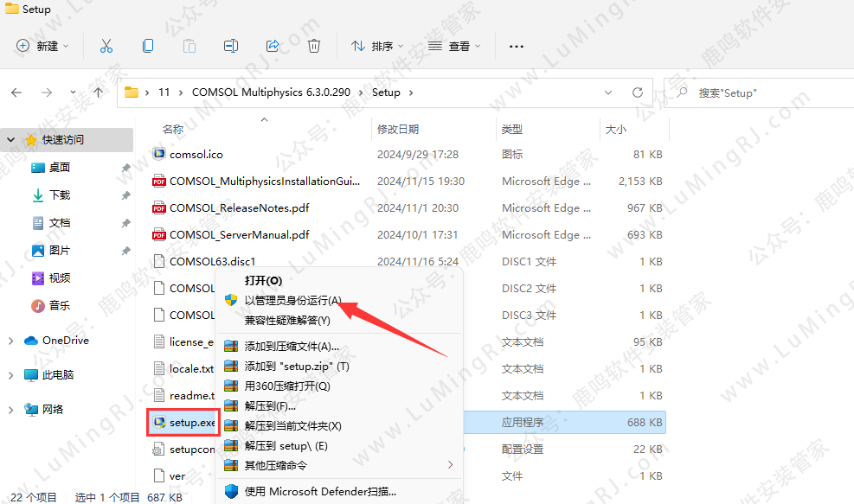Open the See more three-dots menu
Image resolution: width=854 pixels, height=504 pixels.
[517, 46]
